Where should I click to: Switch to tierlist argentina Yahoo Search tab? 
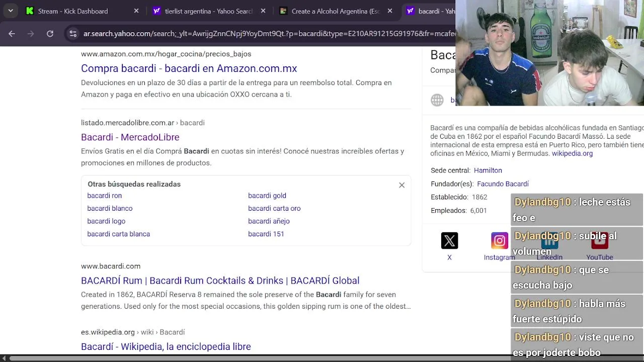point(209,11)
